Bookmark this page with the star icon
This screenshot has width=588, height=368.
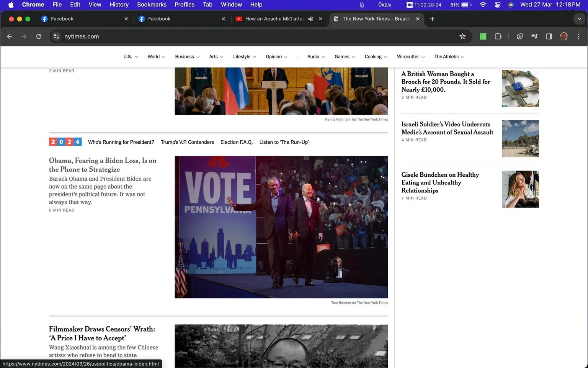[x=462, y=36]
